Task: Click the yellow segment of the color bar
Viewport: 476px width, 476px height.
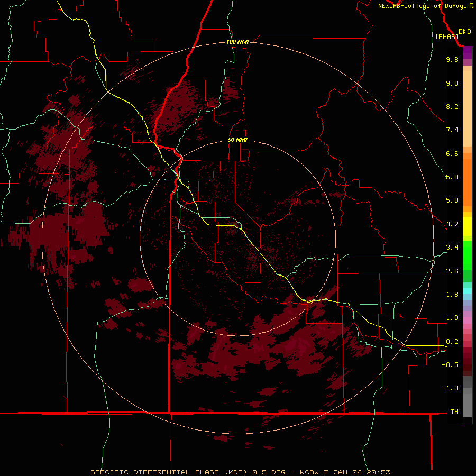Action: [467, 226]
